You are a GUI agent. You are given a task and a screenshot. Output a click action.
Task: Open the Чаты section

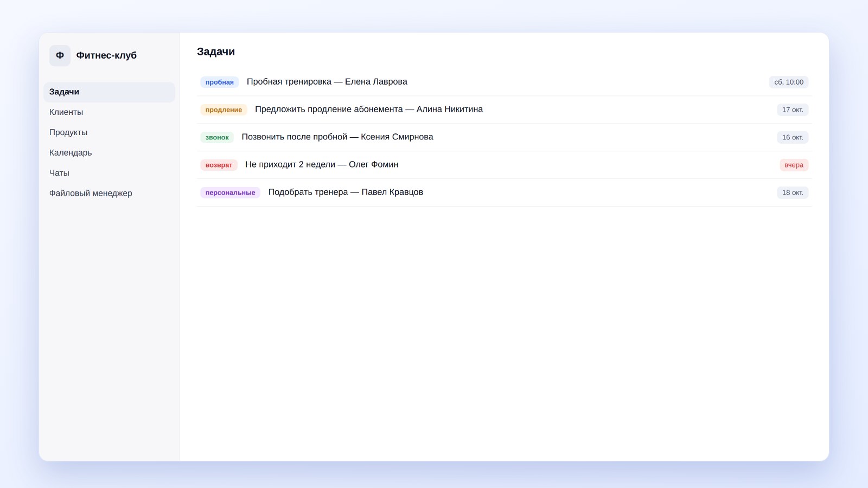109,173
